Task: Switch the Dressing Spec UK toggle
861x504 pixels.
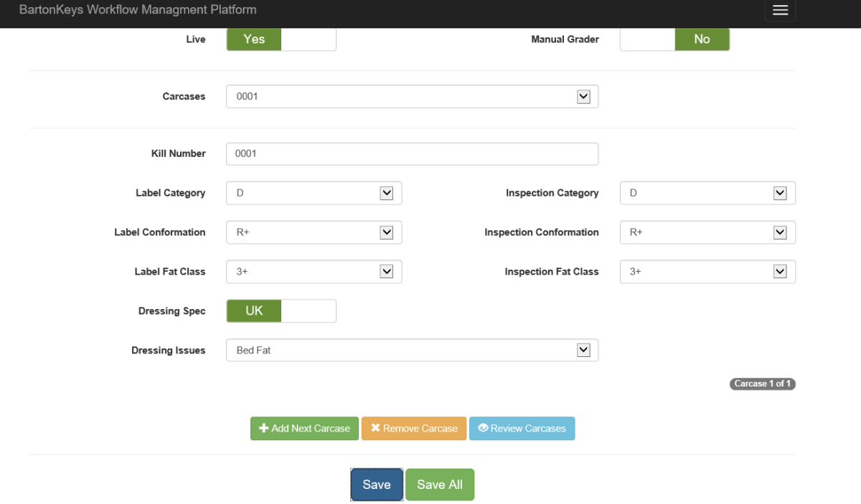Action: coord(281,311)
